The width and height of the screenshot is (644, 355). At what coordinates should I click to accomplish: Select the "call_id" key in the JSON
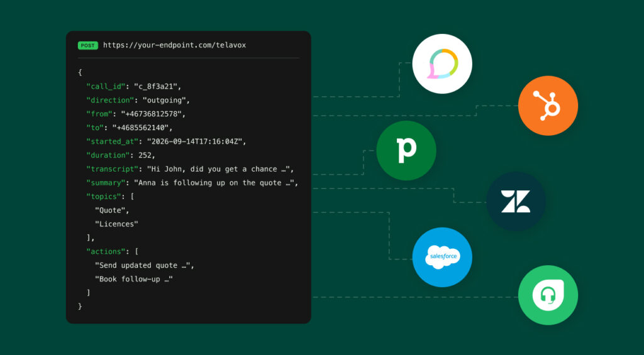coord(106,87)
